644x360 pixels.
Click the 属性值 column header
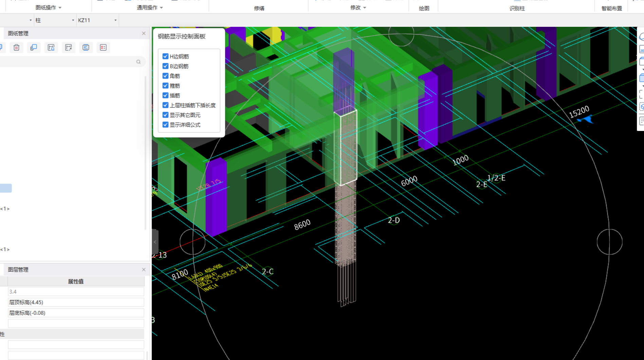pos(76,281)
